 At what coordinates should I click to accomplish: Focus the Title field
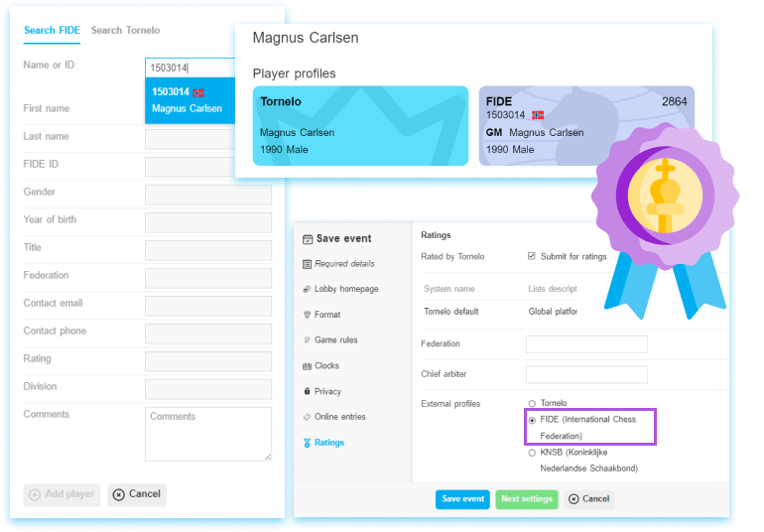tap(208, 251)
